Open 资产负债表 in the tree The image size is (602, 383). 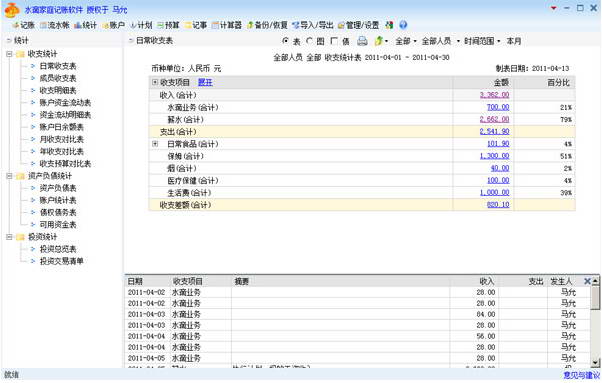pyautogui.click(x=58, y=188)
